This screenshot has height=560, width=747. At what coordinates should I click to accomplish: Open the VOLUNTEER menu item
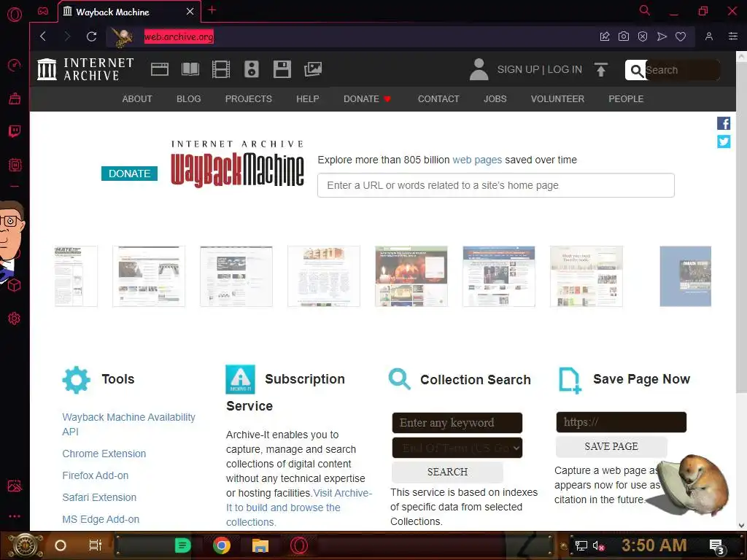coord(557,99)
